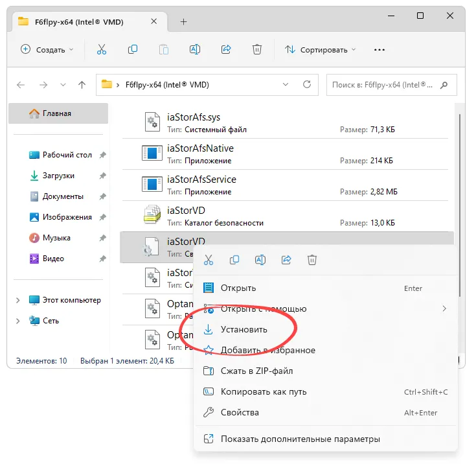This screenshot has height=464, width=476.
Task: Click the Элементов: 10 status text
Action: 41,361
